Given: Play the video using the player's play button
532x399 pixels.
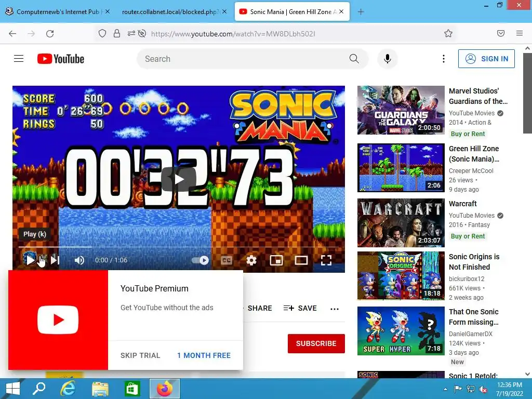Looking at the screenshot, I should click(30, 260).
